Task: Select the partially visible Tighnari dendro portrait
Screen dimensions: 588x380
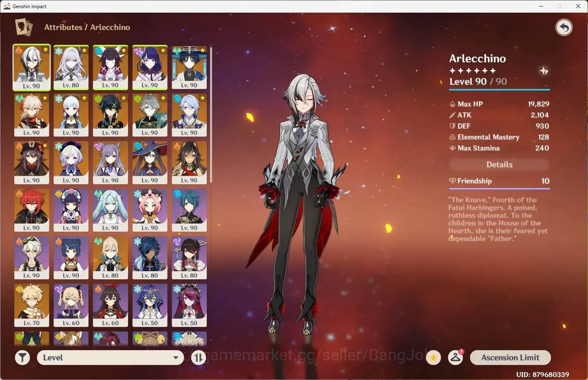Action: [31, 338]
